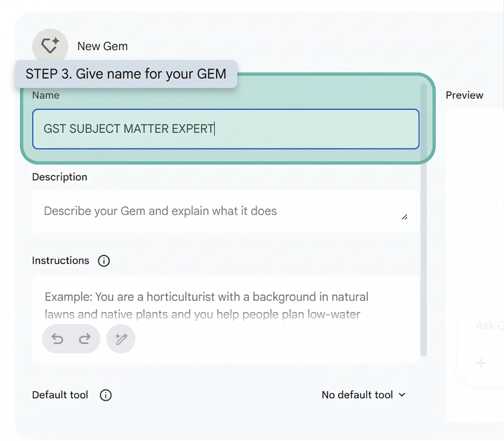Click the New Gem title text
Image resolution: width=504 pixels, height=441 pixels.
point(102,46)
